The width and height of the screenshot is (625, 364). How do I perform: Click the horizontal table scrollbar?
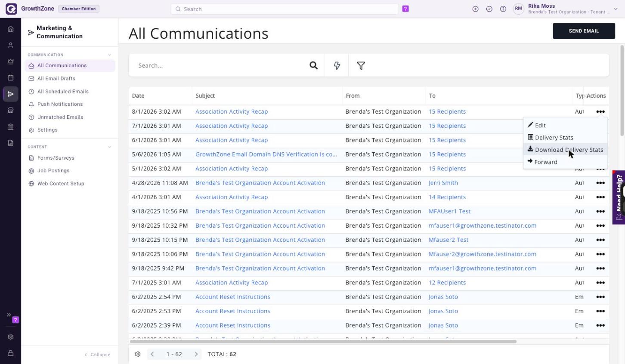tap(323, 342)
